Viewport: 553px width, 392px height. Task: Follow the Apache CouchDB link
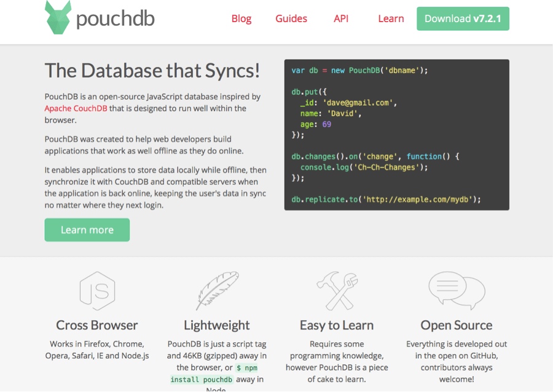(76, 109)
